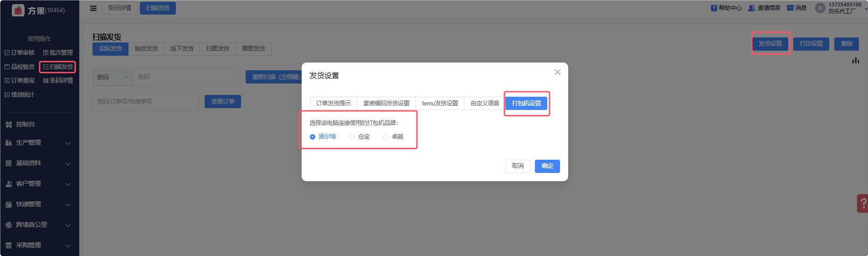This screenshot has width=868, height=256.
Task: Close the 发货设置 dialog with X
Action: coord(557,72)
